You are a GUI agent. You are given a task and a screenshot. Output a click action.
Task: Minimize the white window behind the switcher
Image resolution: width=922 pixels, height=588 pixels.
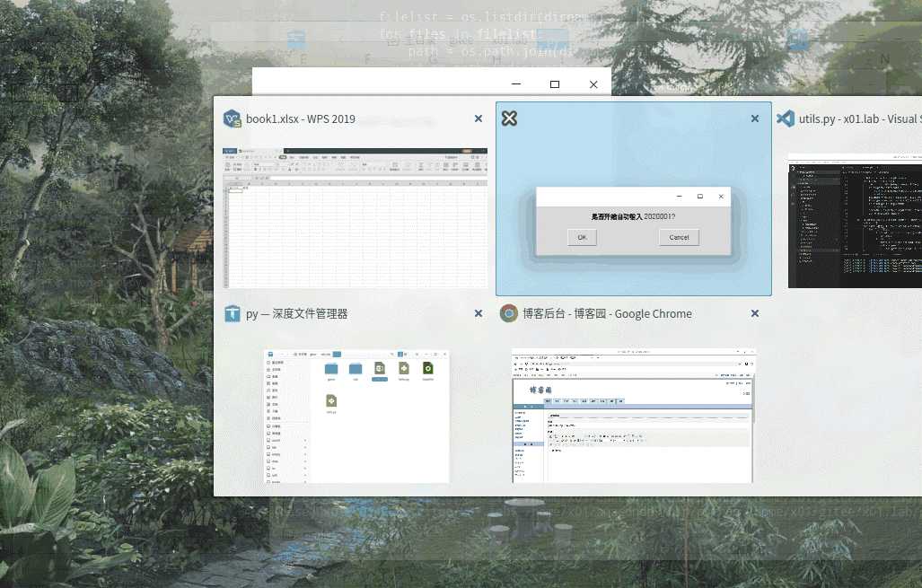click(x=516, y=84)
